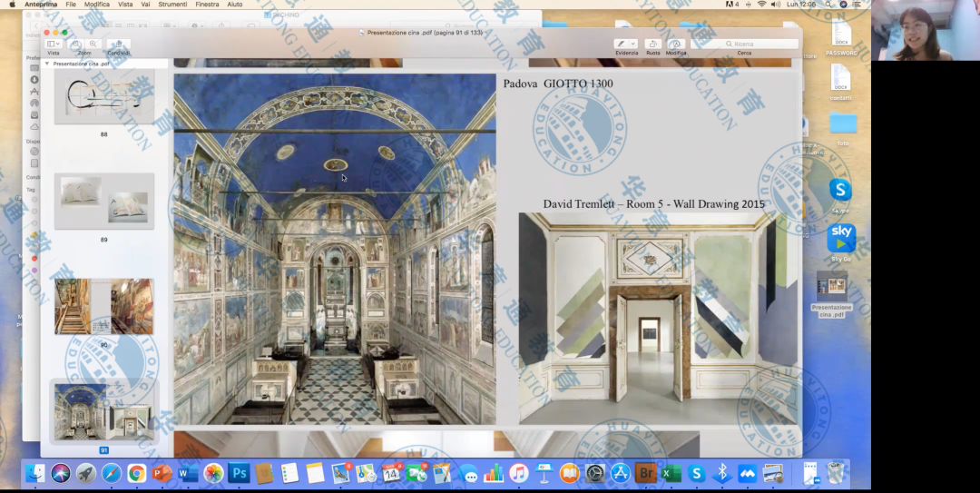
Task: Open Notes from the dock
Action: tap(316, 474)
